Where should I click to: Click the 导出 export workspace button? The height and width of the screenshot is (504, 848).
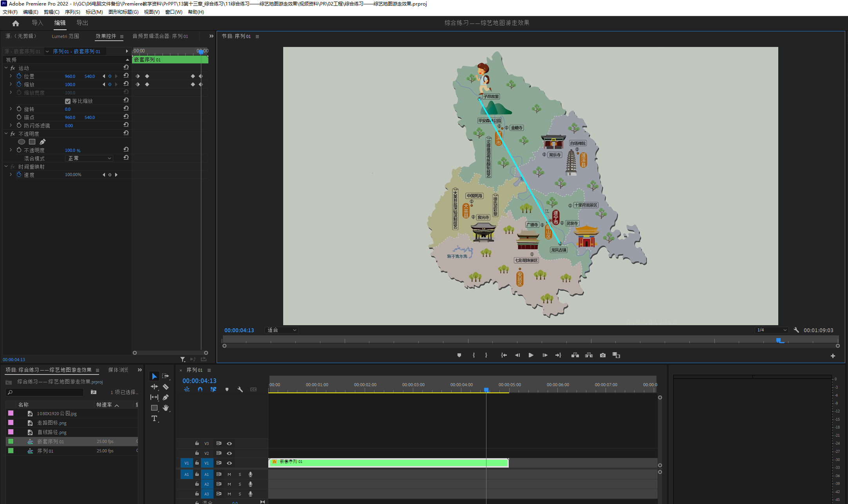(x=82, y=23)
